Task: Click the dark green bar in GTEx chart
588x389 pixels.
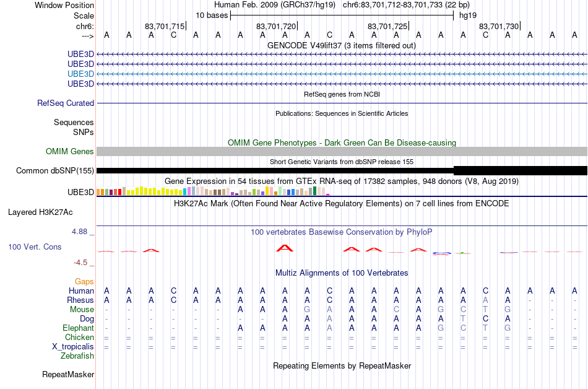Action: [x=315, y=191]
